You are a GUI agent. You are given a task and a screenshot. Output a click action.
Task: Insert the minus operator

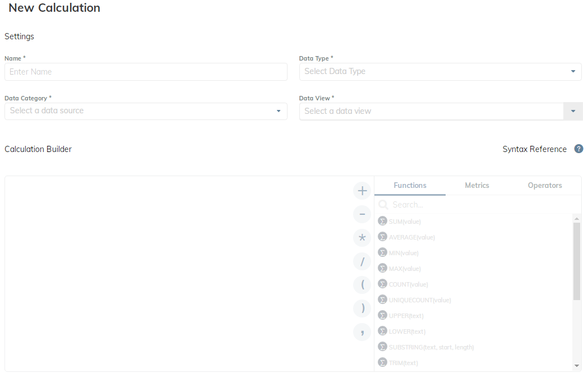point(362,214)
